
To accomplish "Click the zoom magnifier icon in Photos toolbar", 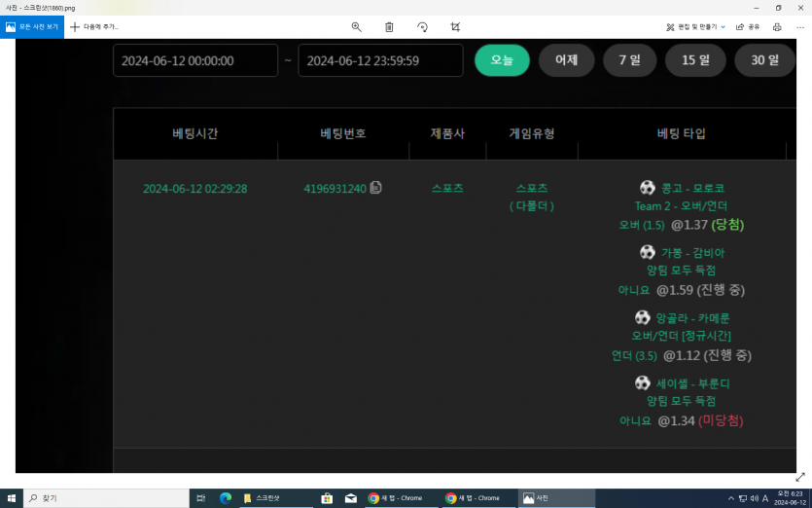I will click(356, 27).
